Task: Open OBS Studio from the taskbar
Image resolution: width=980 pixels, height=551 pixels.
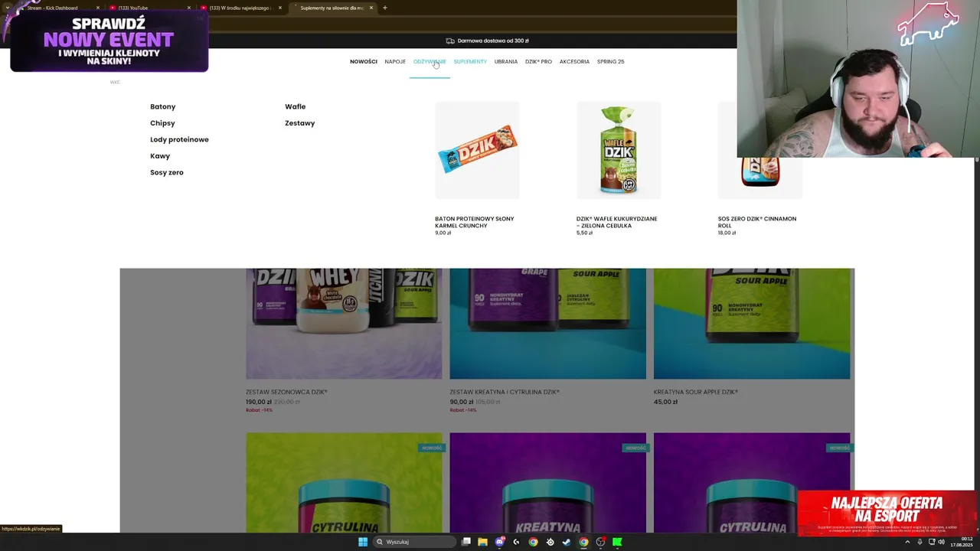Action: pyautogui.click(x=600, y=542)
